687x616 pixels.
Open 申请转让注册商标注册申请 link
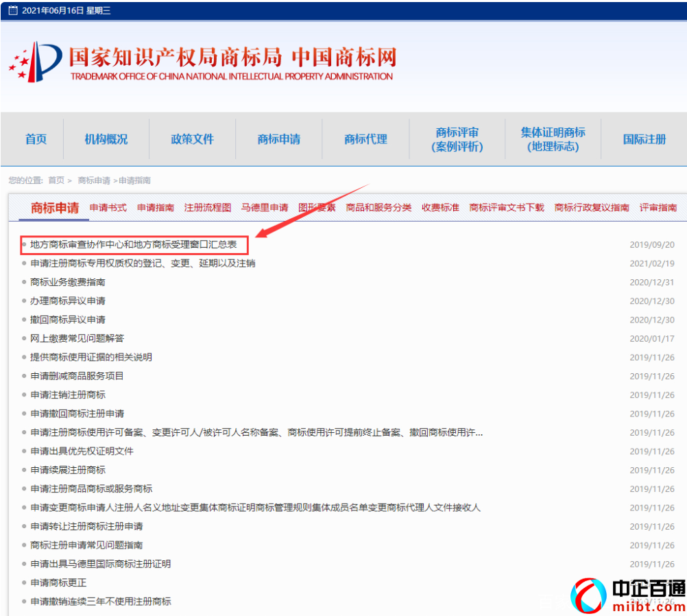(x=86, y=527)
